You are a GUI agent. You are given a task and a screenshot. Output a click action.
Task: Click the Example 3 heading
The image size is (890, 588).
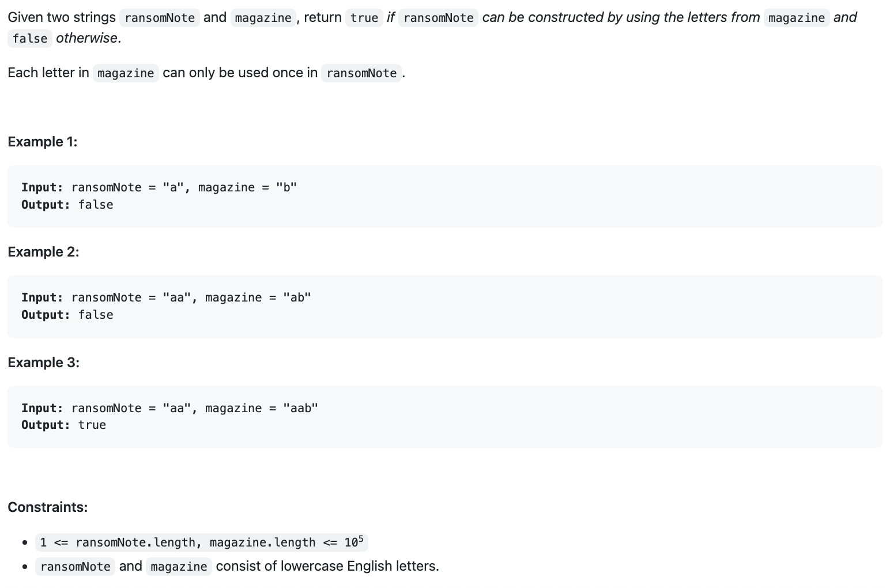43,363
